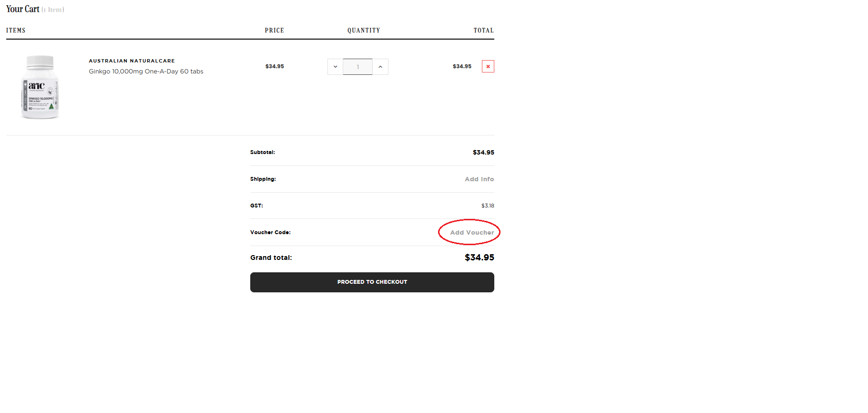Proceed to checkout

[372, 282]
